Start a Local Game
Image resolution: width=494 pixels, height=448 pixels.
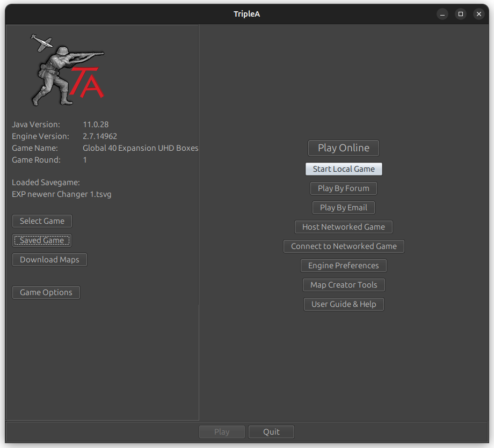pyautogui.click(x=344, y=169)
